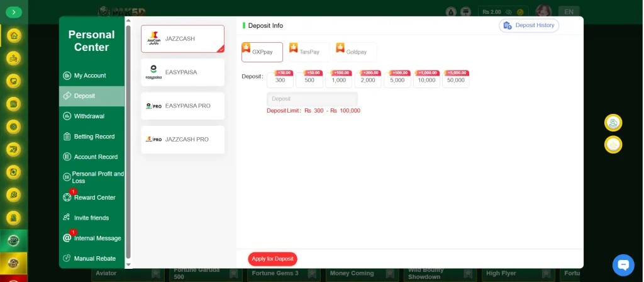644x282 pixels.
Task: Click the Reward Center star icon
Action: [x=67, y=197]
